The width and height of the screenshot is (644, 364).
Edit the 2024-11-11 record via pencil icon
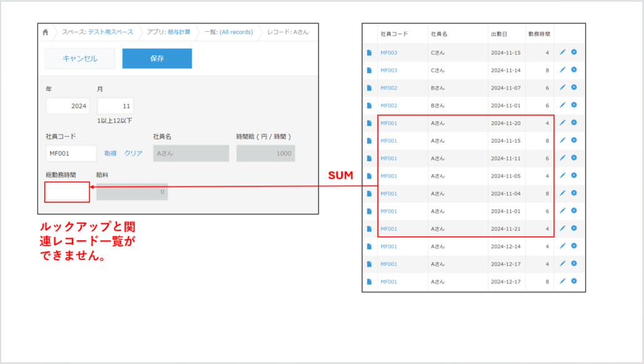coord(562,158)
